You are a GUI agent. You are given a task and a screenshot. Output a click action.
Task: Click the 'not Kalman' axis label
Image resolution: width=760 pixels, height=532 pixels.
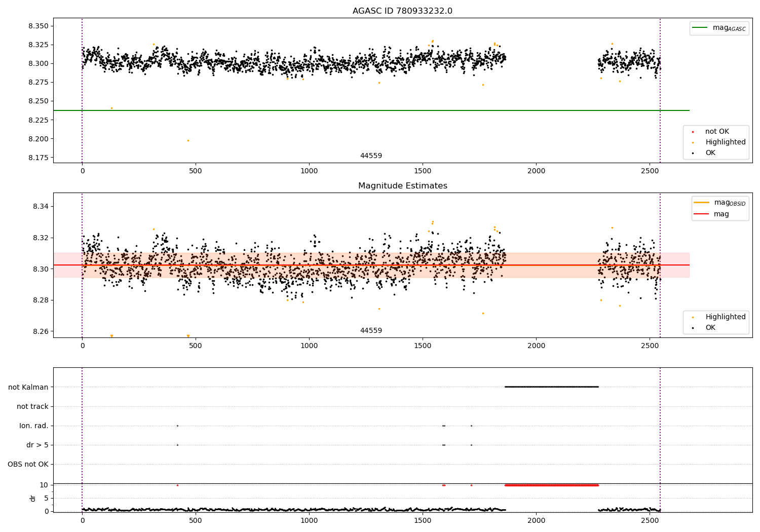28,387
